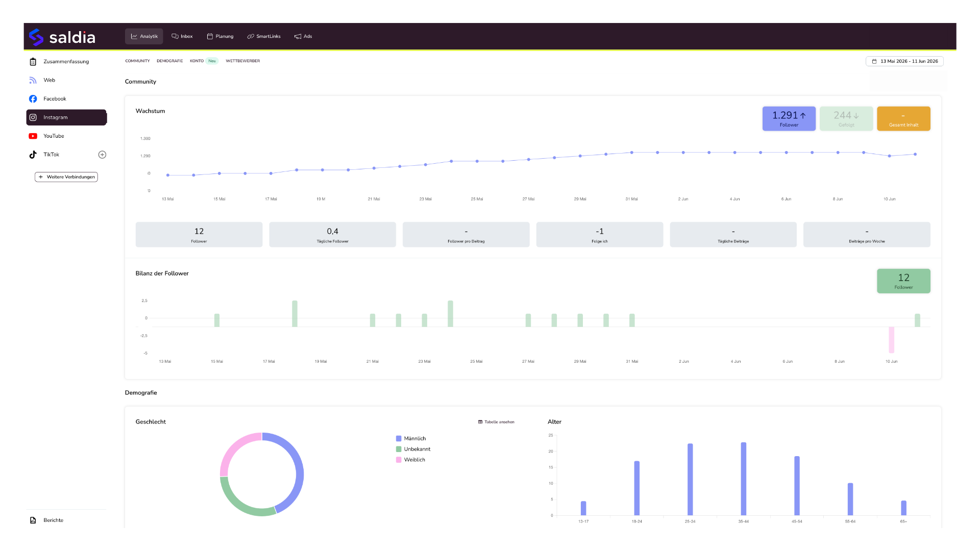The image size is (980, 551).
Task: Open the date range picker 13 Mai 2026
Action: 904,61
